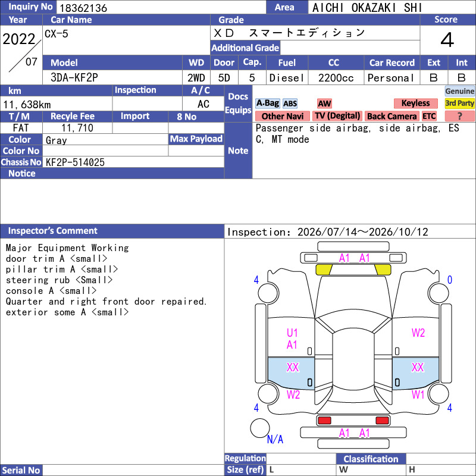Click recycle fee 11,710
The width and height of the screenshot is (476, 476).
coord(77,128)
